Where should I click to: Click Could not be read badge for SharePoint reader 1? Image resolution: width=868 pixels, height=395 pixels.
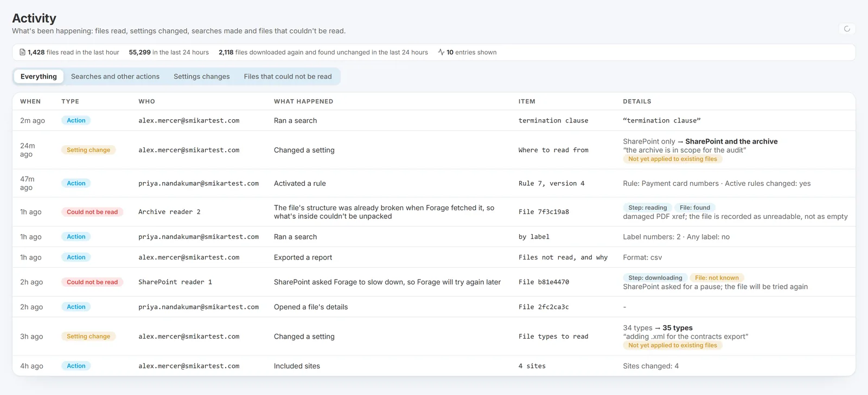click(x=92, y=282)
